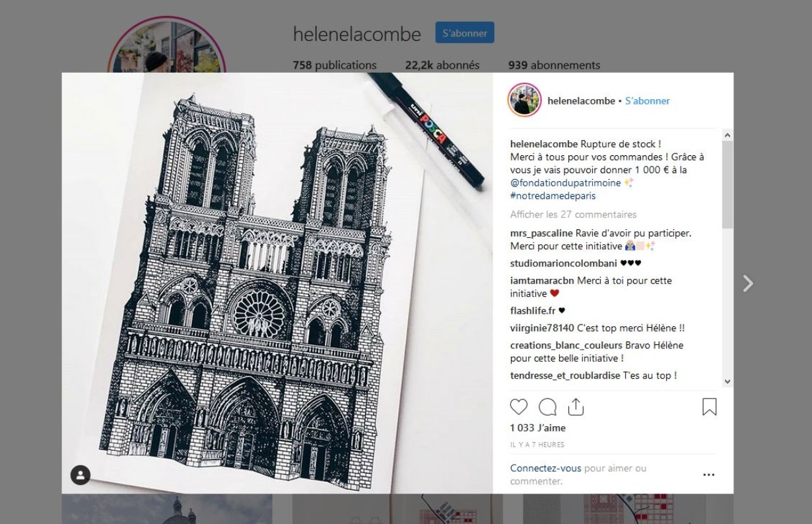The height and width of the screenshot is (524, 812).
Task: Click the comments scrollbar down arrow
Action: coord(727,381)
